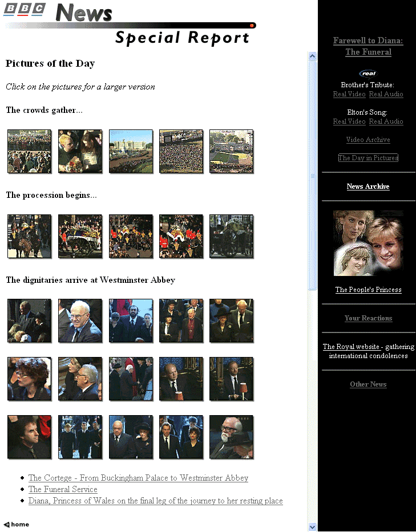The image size is (416, 532).
Task: Open Farewell to Diana: The Funeral link
Action: click(x=368, y=46)
